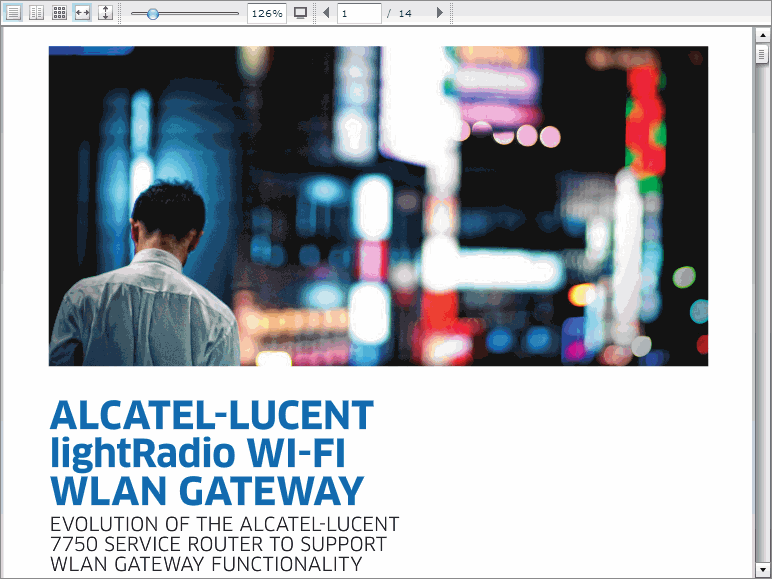
Task: Click the '7750 SERVICE ROUTER TO SUPPORT' line
Action: click(219, 544)
